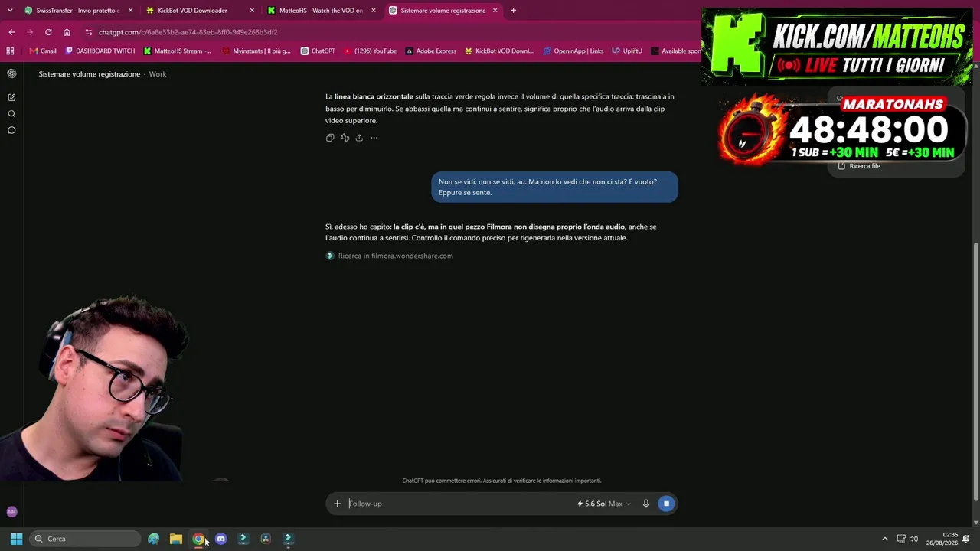
Task: Add an attachment with the plus icon
Action: [x=337, y=504]
